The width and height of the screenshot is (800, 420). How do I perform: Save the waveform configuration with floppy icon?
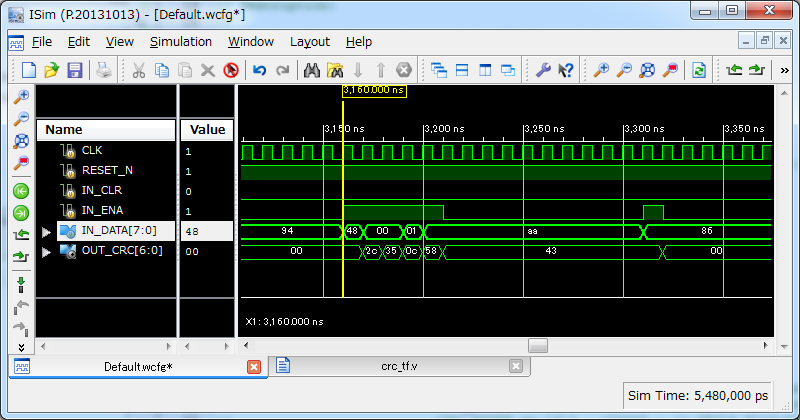pos(75,70)
